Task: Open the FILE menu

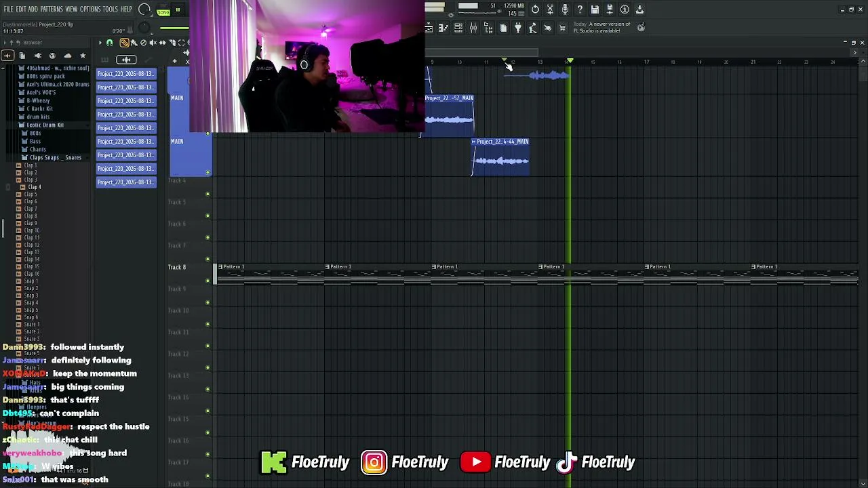Action: (x=9, y=9)
